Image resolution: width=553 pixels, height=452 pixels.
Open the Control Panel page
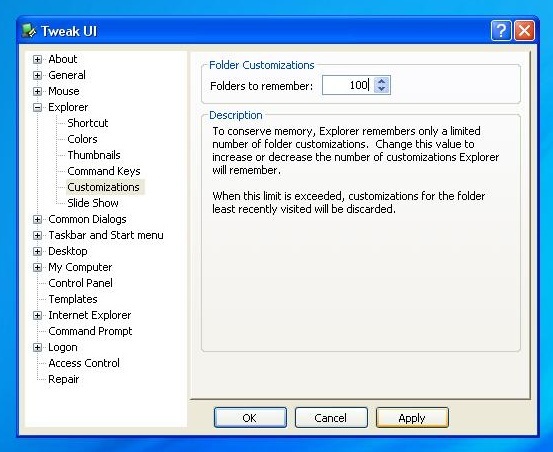pyautogui.click(x=80, y=283)
